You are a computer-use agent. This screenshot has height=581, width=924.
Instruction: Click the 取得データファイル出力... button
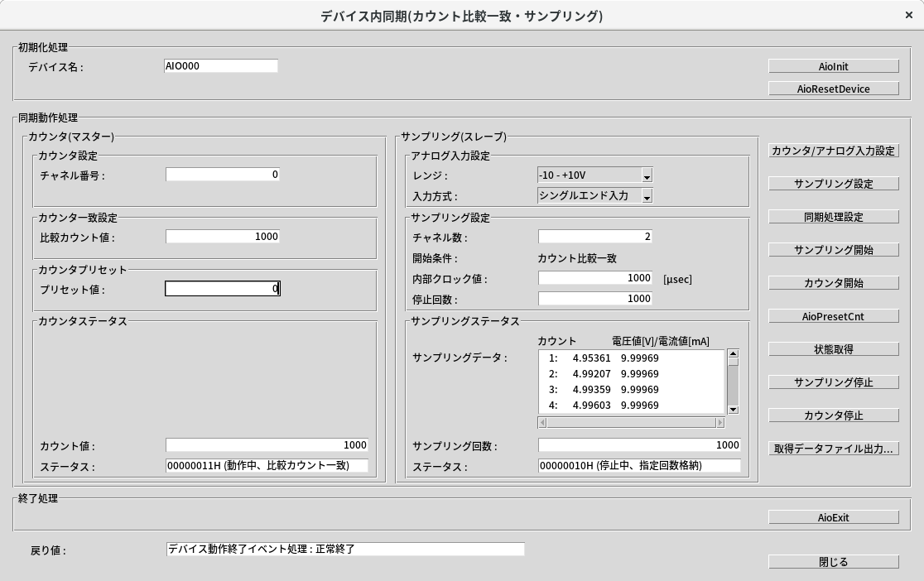(x=833, y=449)
